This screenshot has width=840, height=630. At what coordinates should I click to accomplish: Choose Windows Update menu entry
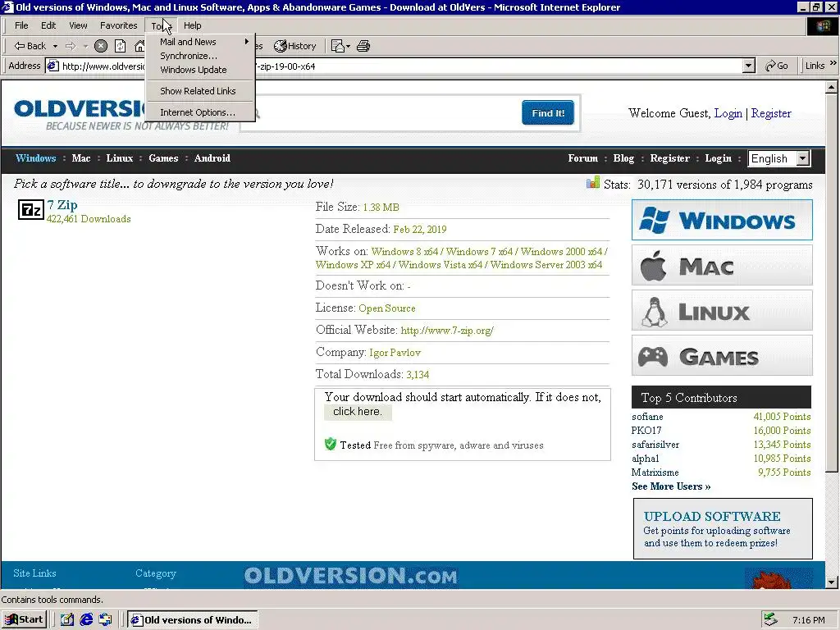point(201,70)
